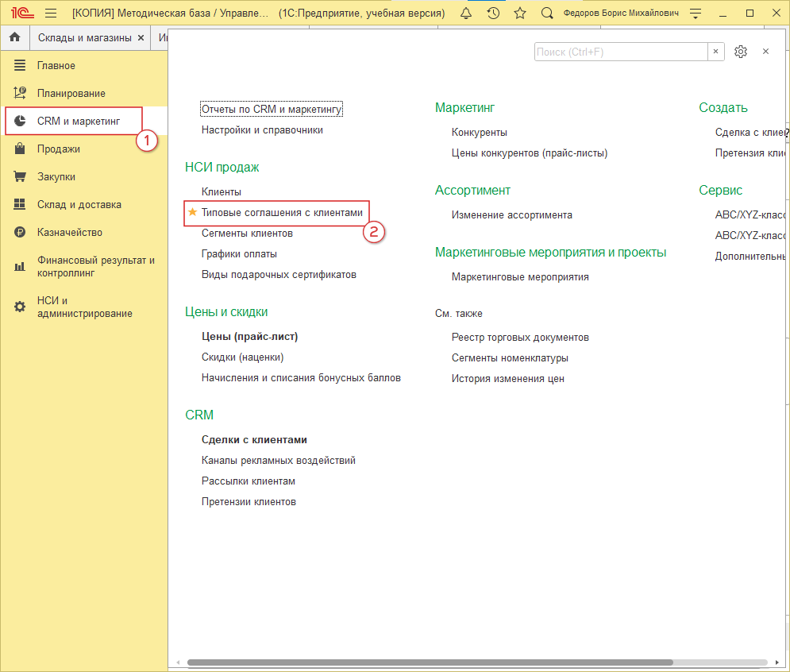Expand the service options dropdown by username
This screenshot has height=672, width=790.
click(x=696, y=14)
